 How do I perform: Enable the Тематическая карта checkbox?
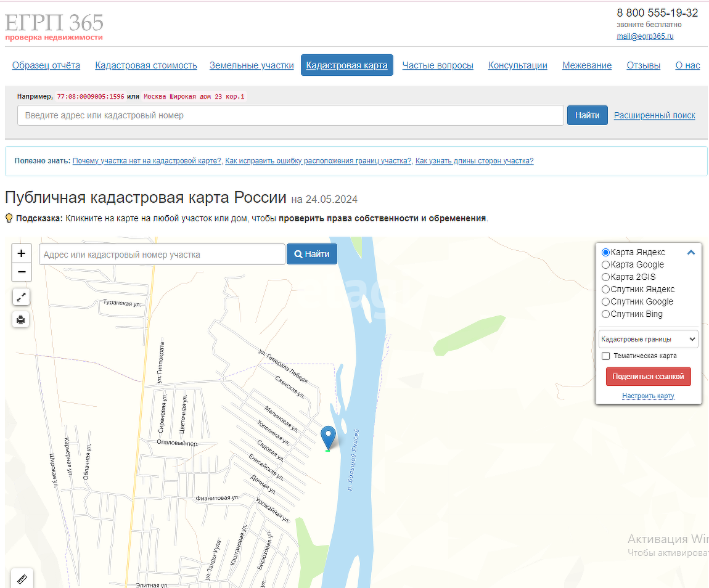[x=605, y=356]
